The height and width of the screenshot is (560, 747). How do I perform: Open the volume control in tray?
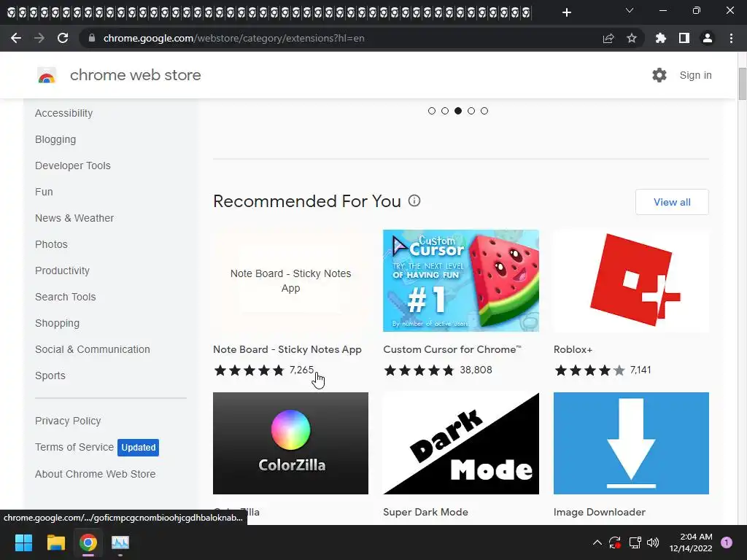point(653,542)
